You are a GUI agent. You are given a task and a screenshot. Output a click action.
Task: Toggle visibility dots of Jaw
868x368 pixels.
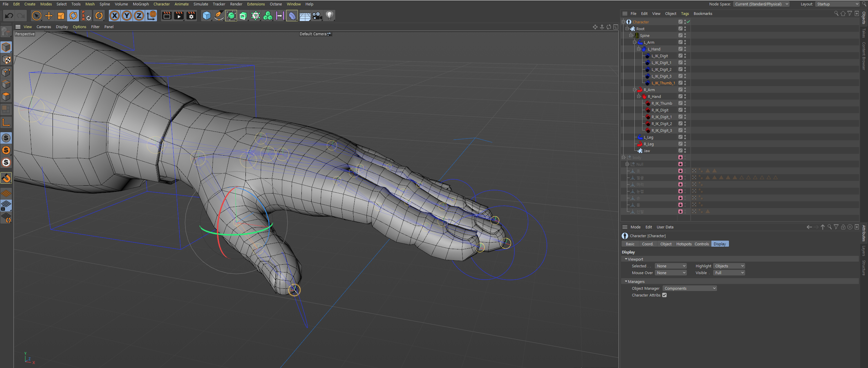(685, 150)
